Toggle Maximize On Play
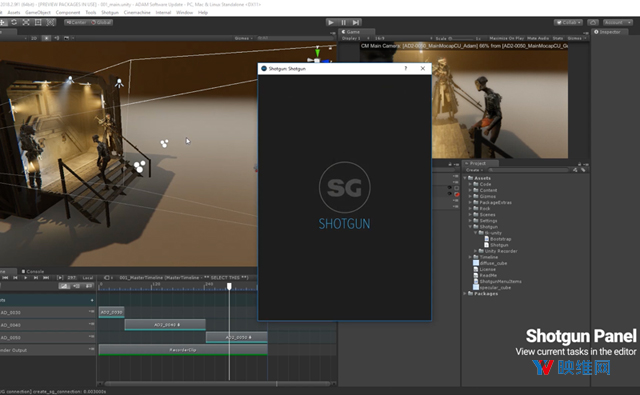The image size is (640, 395). (x=507, y=38)
